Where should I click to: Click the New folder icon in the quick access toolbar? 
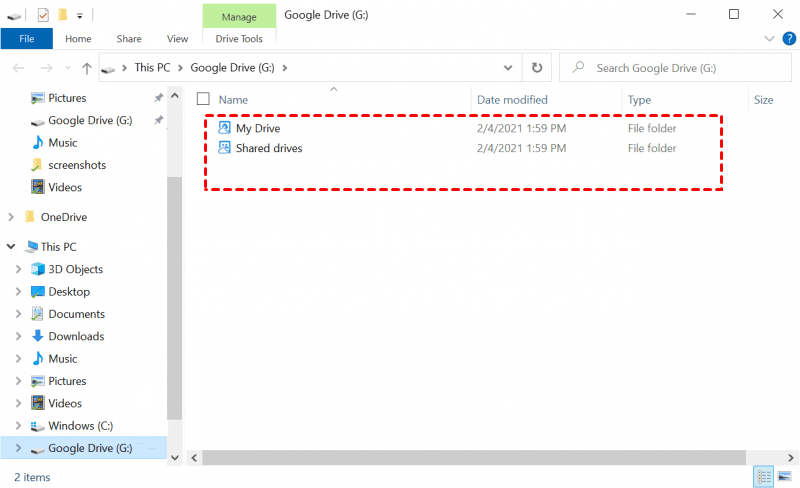(x=63, y=15)
